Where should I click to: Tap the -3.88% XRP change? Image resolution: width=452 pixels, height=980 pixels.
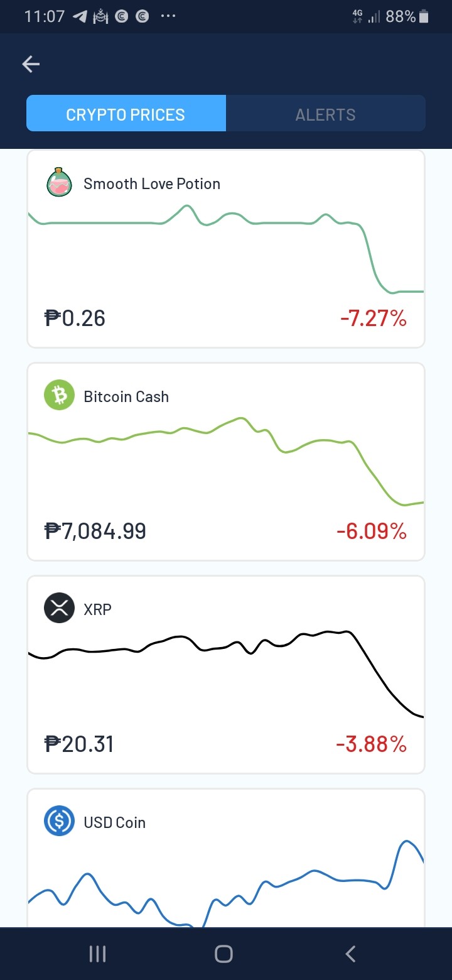click(372, 745)
